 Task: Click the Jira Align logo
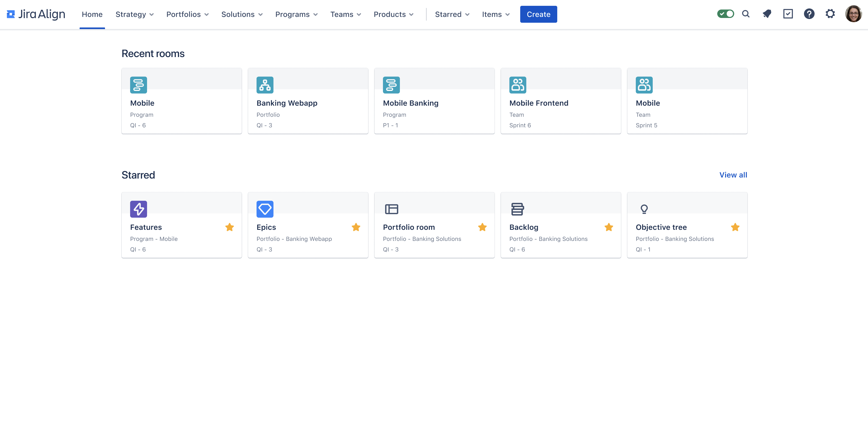(x=36, y=14)
